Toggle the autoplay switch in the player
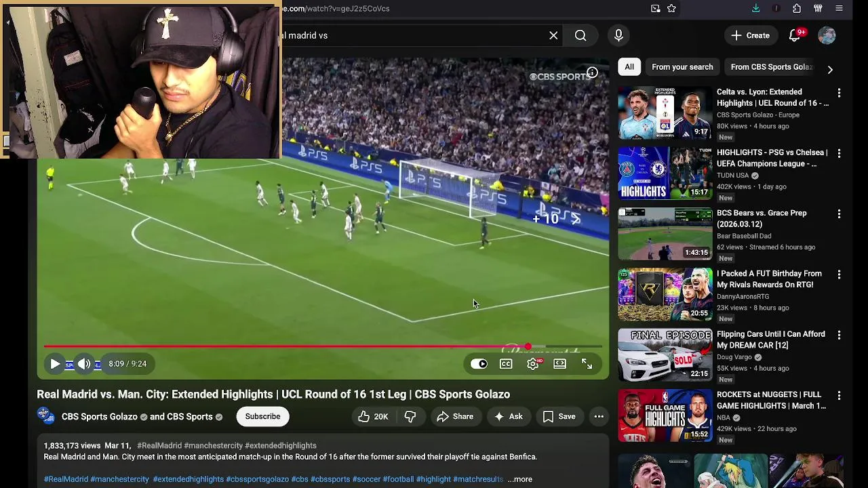868x488 pixels. click(479, 364)
